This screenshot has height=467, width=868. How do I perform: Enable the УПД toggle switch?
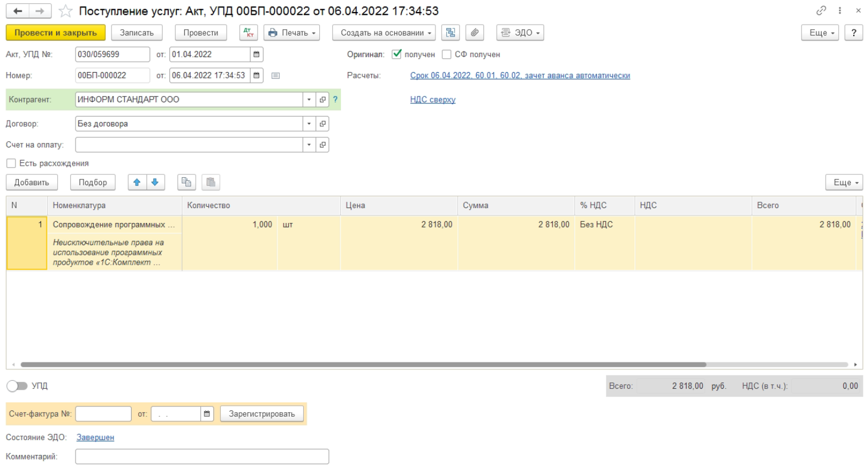click(17, 386)
